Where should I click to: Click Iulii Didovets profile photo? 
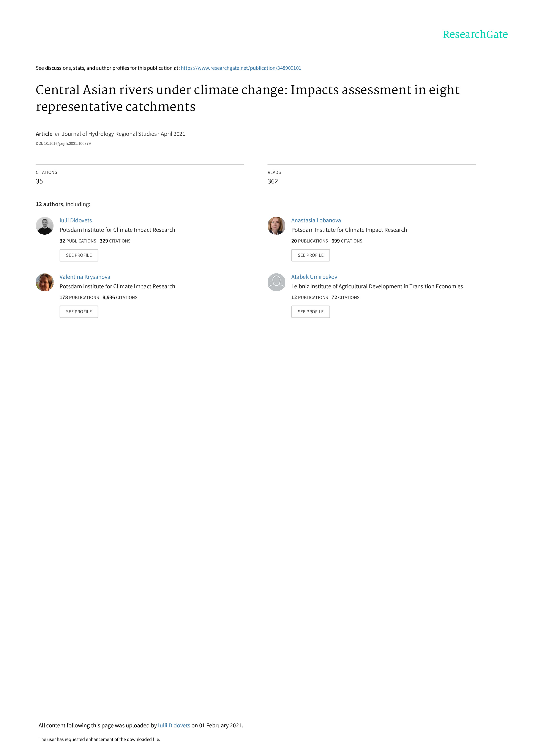click(44, 225)
